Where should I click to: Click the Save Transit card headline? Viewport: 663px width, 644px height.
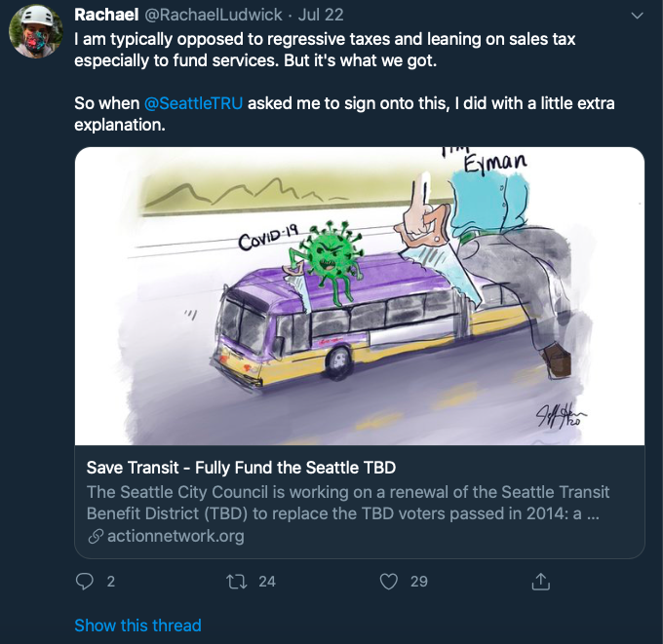(241, 467)
